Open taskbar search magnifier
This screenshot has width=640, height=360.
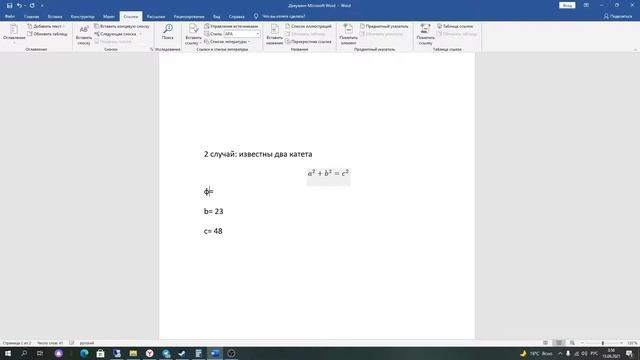pyautogui.click(x=24, y=353)
